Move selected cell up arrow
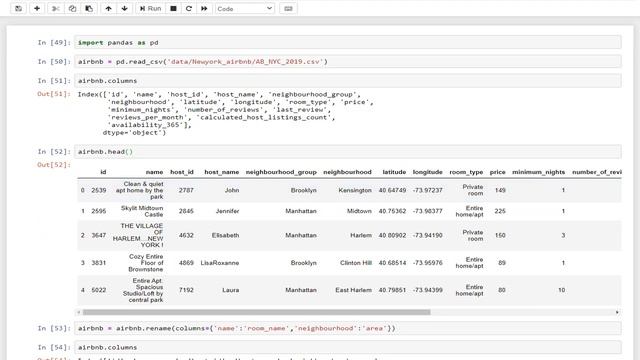Image resolution: width=640 pixels, height=360 pixels. coord(109,9)
